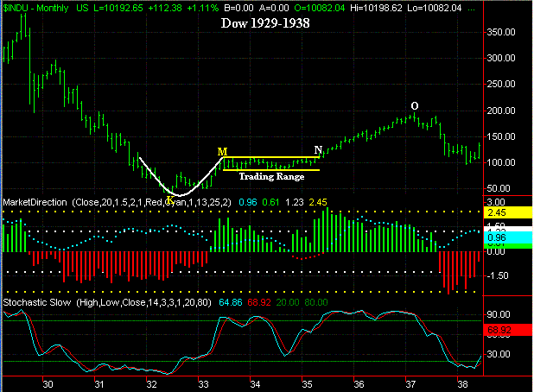The image size is (534, 392).
Task: Click the 200.00 price axis label
Action: coord(501,111)
